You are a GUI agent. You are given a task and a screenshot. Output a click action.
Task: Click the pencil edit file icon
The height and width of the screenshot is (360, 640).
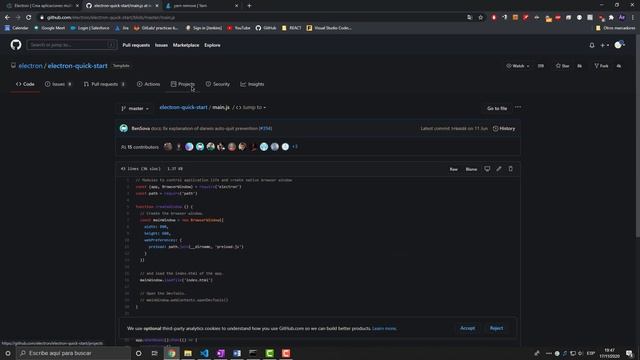499,169
